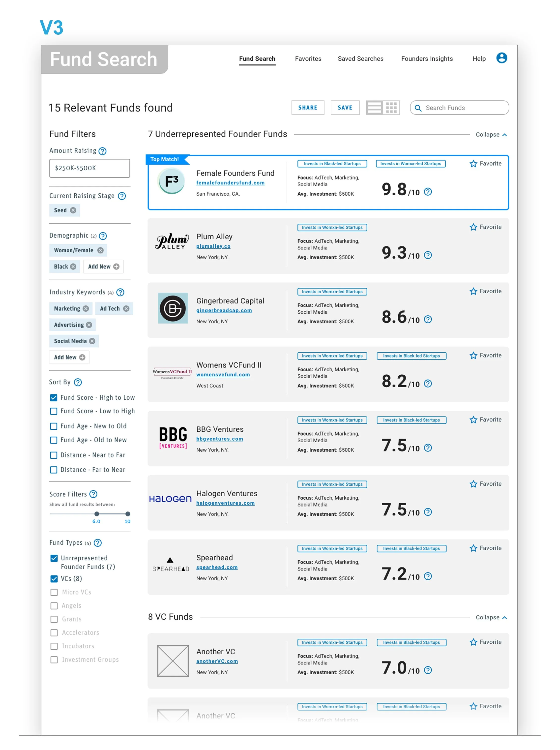Check the Angels fund type box
The height and width of the screenshot is (750, 560).
(54, 606)
